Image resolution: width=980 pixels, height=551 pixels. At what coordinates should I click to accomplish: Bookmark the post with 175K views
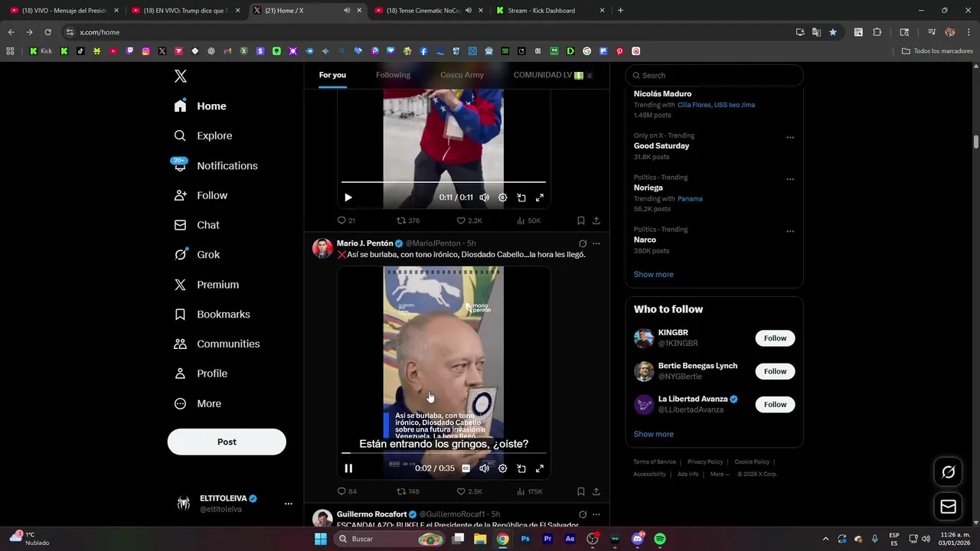(x=581, y=491)
